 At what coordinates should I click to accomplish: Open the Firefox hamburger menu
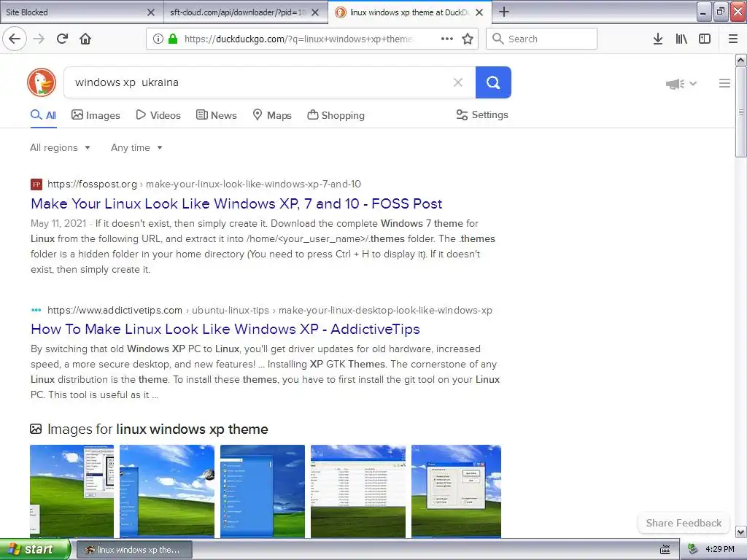(x=733, y=39)
